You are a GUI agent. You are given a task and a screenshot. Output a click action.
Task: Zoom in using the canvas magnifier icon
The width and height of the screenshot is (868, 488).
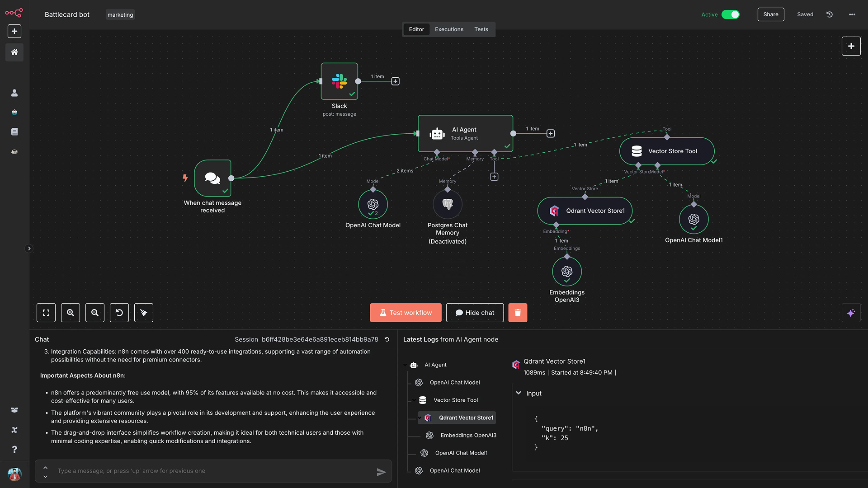pos(71,313)
